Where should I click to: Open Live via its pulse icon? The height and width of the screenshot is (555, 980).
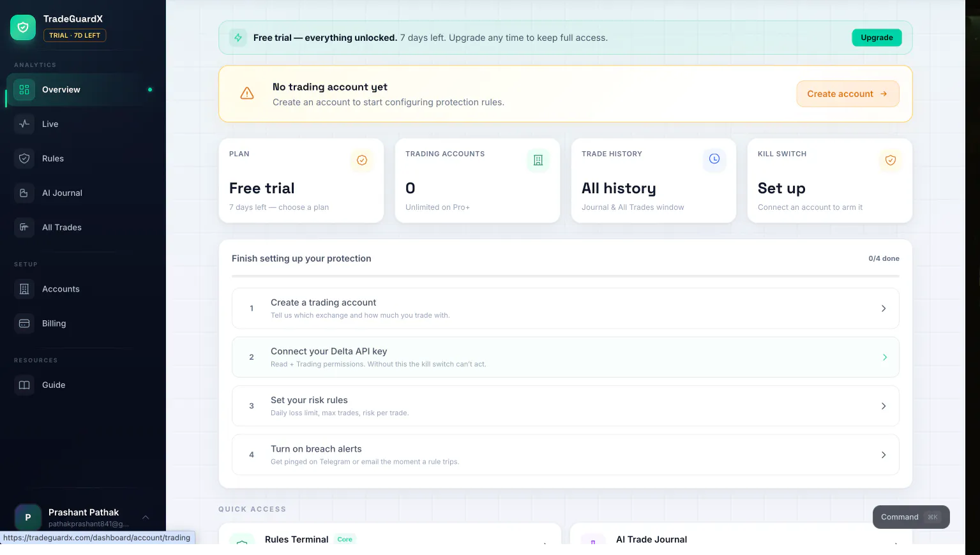pos(24,124)
